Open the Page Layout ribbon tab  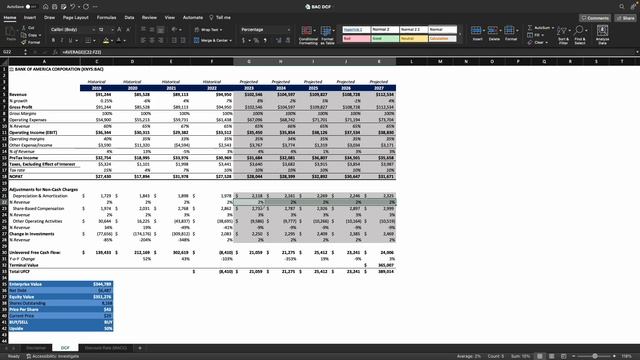(76, 18)
